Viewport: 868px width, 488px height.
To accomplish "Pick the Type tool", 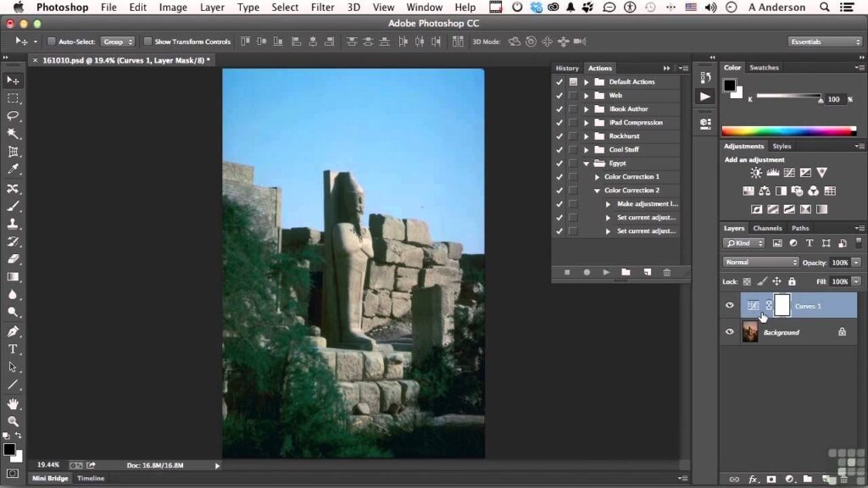I will coord(13,349).
